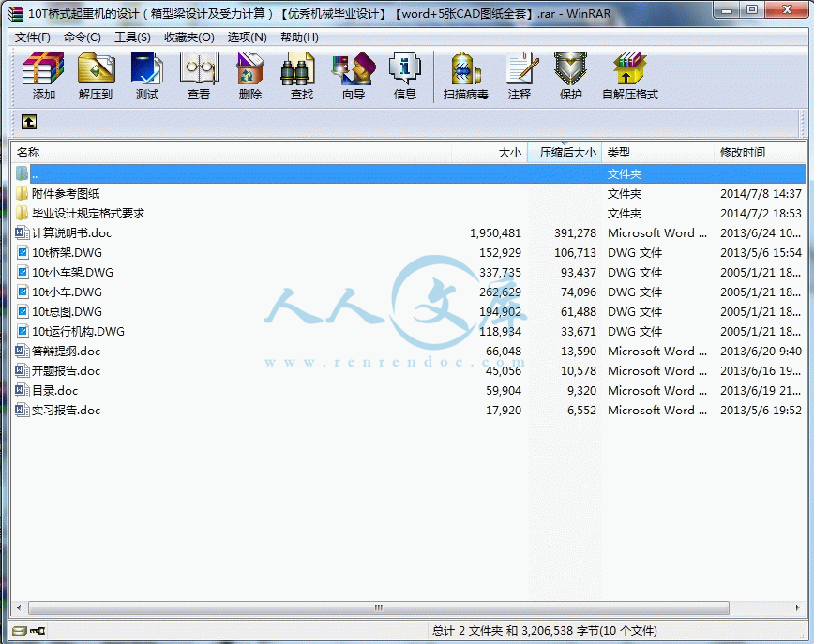Select file 10t运行机构.DWG

point(78,332)
